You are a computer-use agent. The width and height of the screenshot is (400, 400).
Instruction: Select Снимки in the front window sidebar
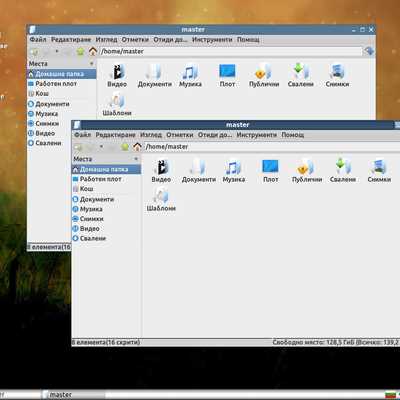point(107,219)
